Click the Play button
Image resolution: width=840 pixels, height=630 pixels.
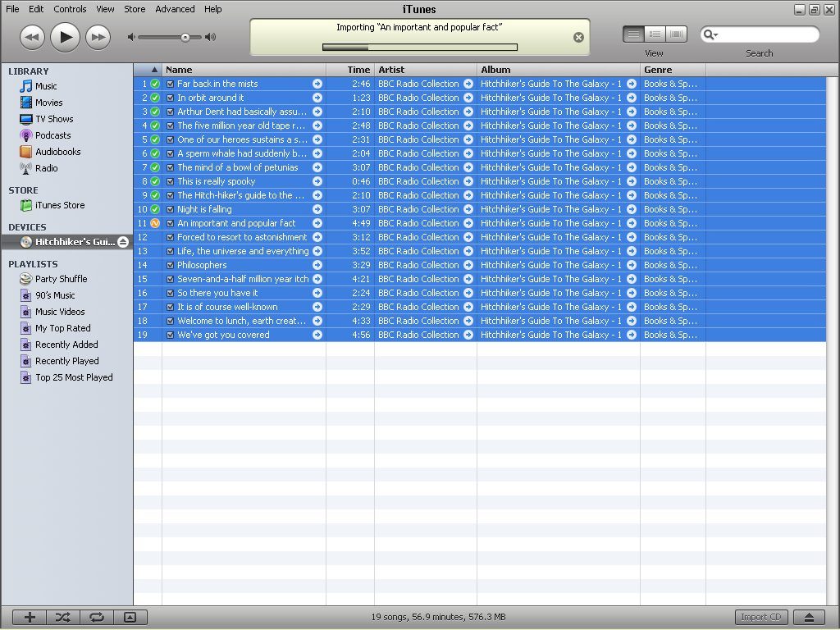pos(65,37)
